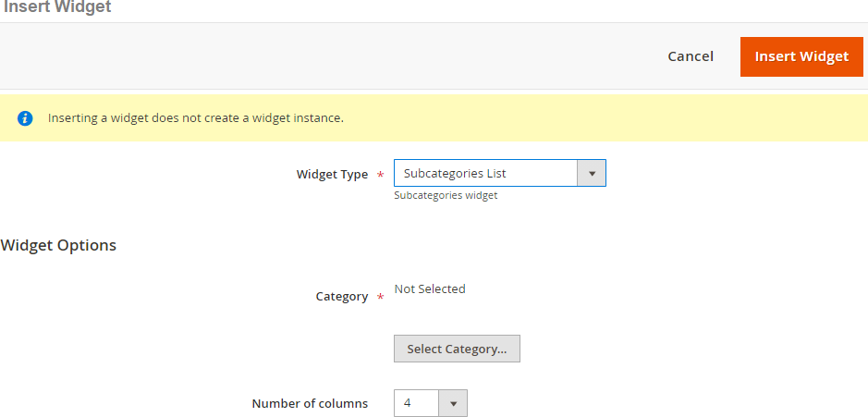Click the Category field label
This screenshot has height=417, width=868.
[342, 297]
